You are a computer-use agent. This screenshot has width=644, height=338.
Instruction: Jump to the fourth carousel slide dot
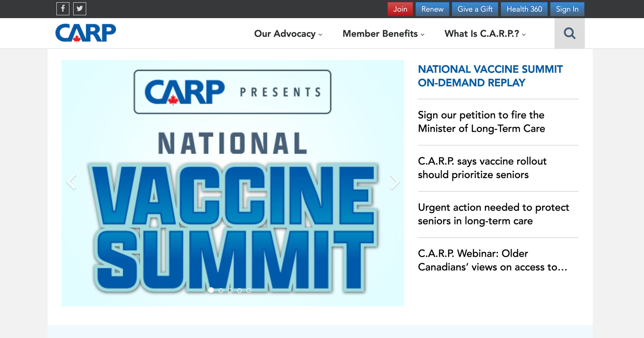tap(239, 290)
